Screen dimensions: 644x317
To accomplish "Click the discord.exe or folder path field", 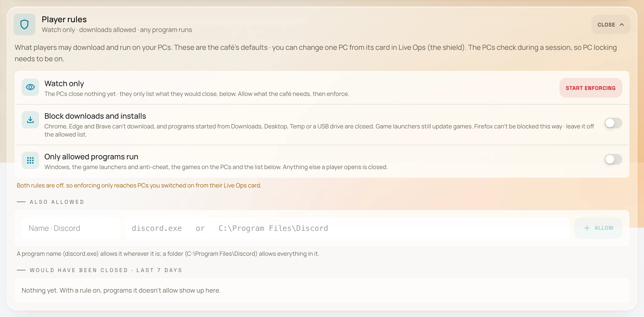I will (x=347, y=228).
